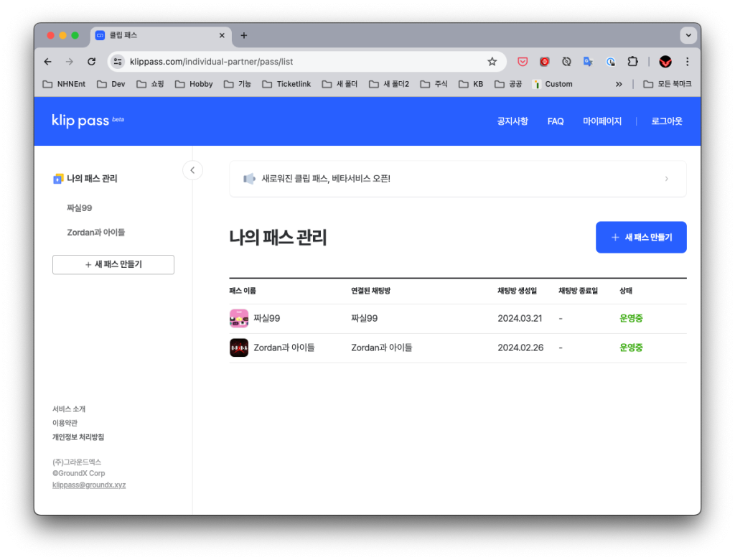735x560 pixels.
Task: Open KB bookmark folder
Action: click(x=471, y=84)
